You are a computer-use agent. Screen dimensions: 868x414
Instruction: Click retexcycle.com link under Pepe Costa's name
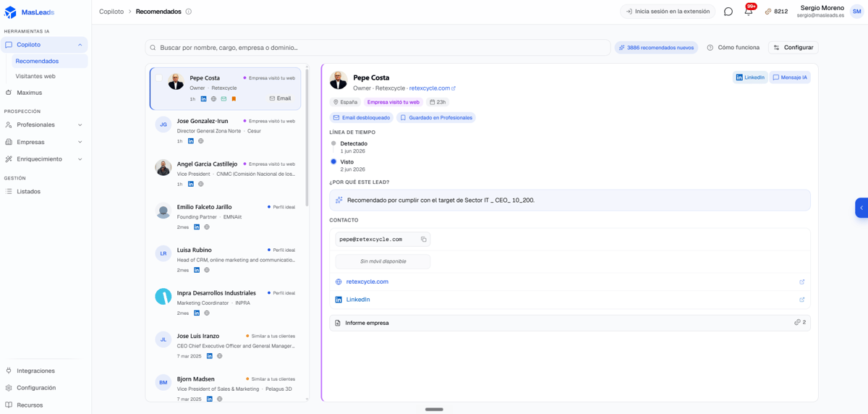pos(432,88)
